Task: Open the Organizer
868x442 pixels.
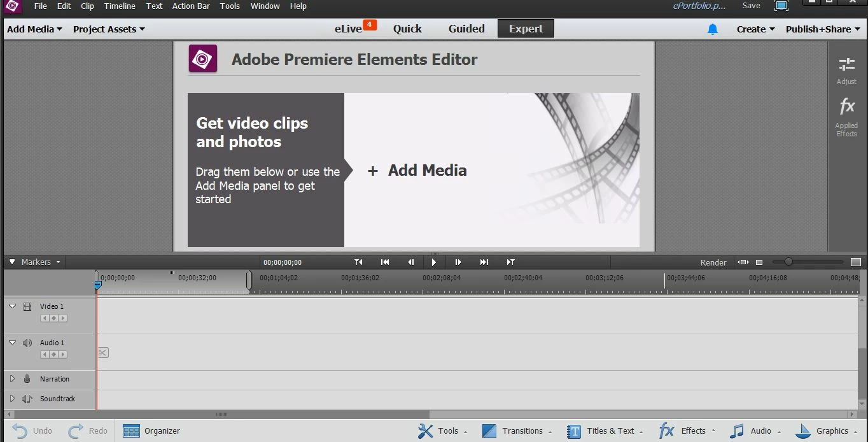Action: 151,431
